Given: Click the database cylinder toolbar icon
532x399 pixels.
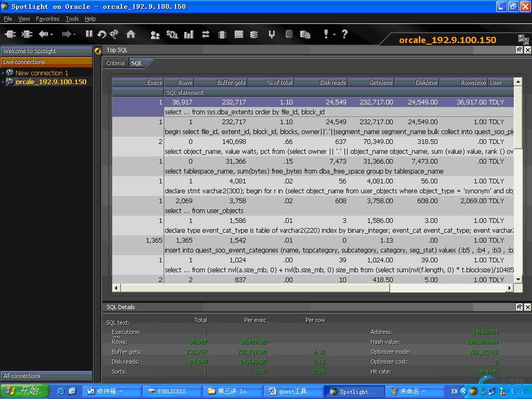Looking at the screenshot, I should click(x=289, y=34).
